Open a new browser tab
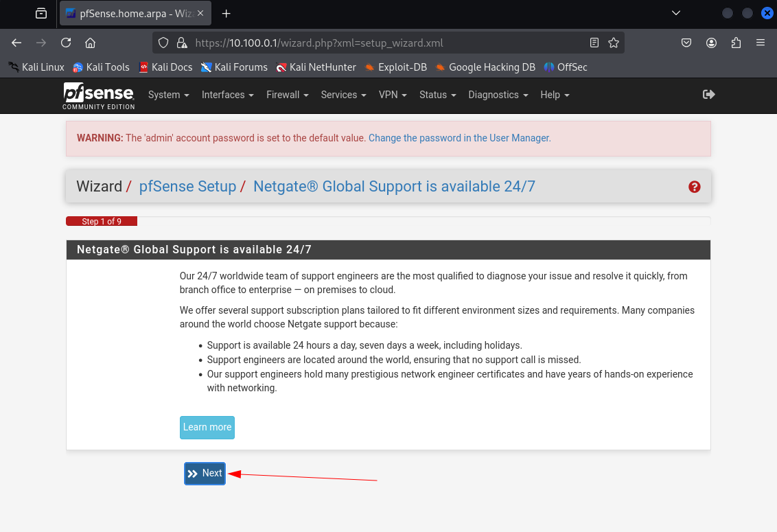Viewport: 777px width, 532px height. coord(226,14)
